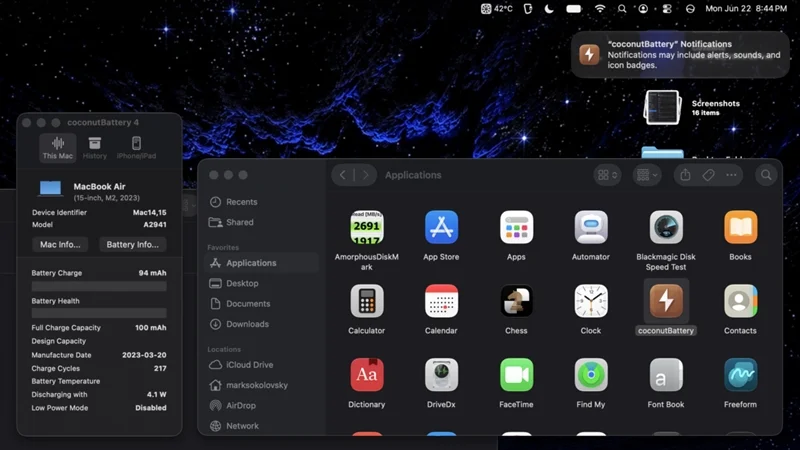The width and height of the screenshot is (800, 450).
Task: Open Shared in Finder sidebar
Action: coord(262,222)
